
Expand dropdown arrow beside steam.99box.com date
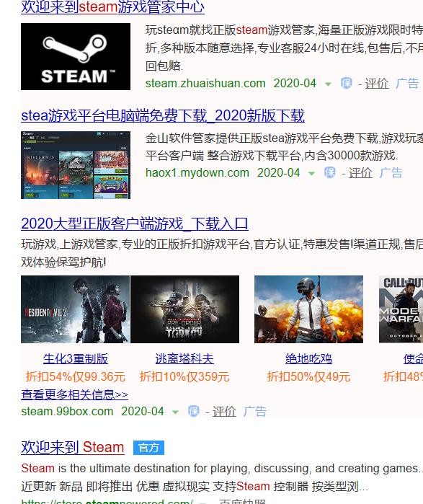coord(175,412)
